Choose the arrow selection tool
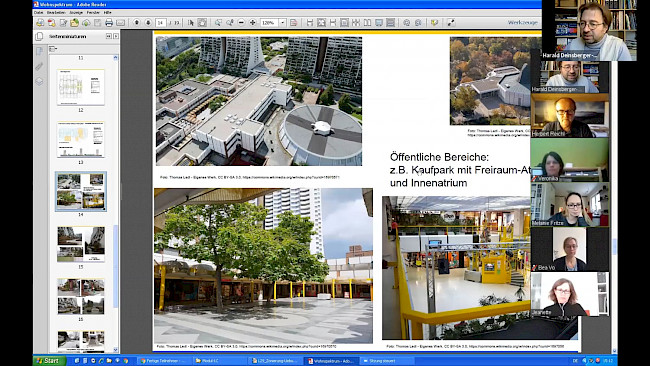650x366 pixels. tap(191, 23)
